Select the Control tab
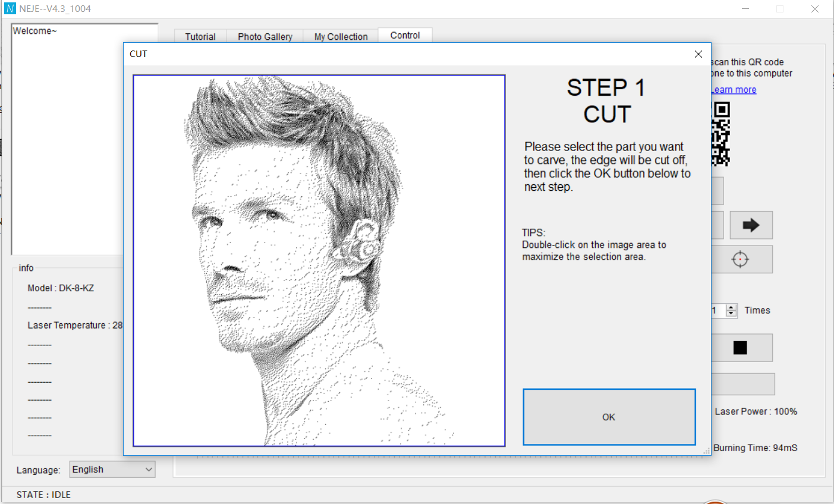Screen dimensions: 834x504 pos(405,36)
